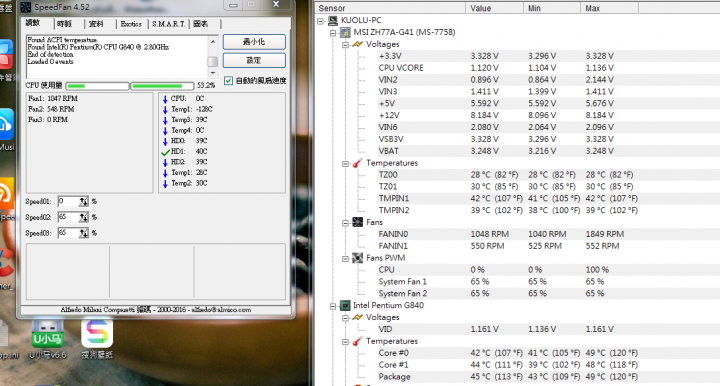Open the 圖表 tab in SpeedFan
Image resolution: width=720 pixels, height=386 pixels.
204,24
